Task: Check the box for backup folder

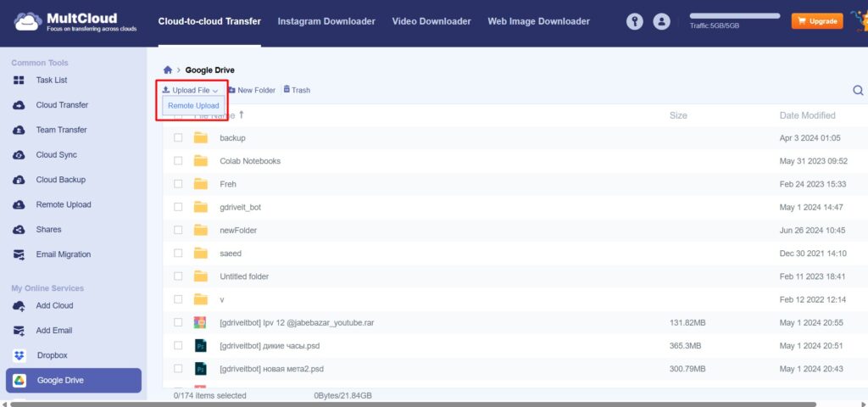Action: pos(178,137)
